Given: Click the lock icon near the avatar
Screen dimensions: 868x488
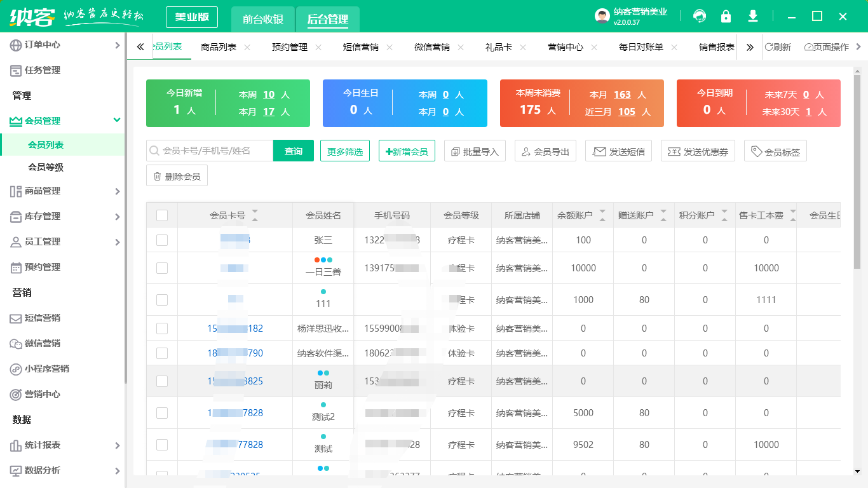Looking at the screenshot, I should click(726, 16).
